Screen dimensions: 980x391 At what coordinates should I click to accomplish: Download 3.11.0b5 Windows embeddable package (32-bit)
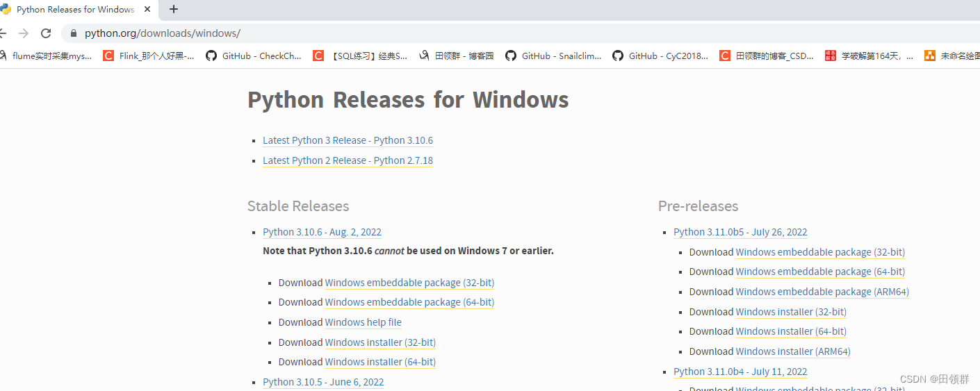tap(820, 252)
